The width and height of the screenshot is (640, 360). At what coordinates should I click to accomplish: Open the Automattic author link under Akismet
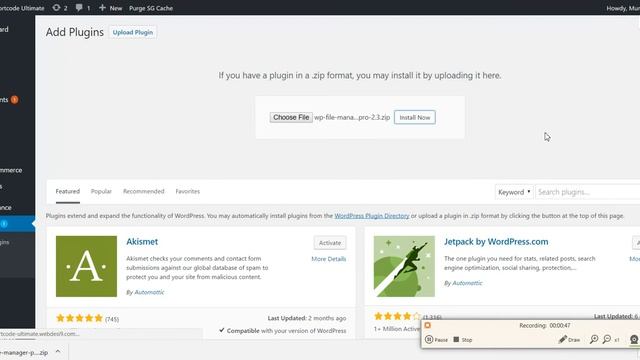coord(149,292)
